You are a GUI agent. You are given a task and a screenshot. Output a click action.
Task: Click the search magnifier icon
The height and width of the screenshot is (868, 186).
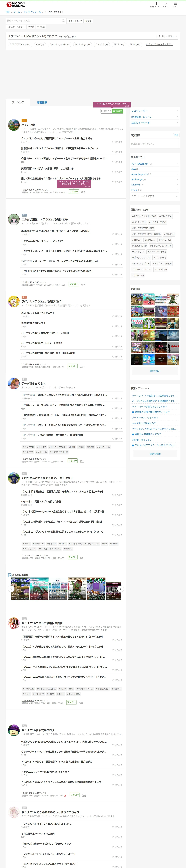(63, 21)
